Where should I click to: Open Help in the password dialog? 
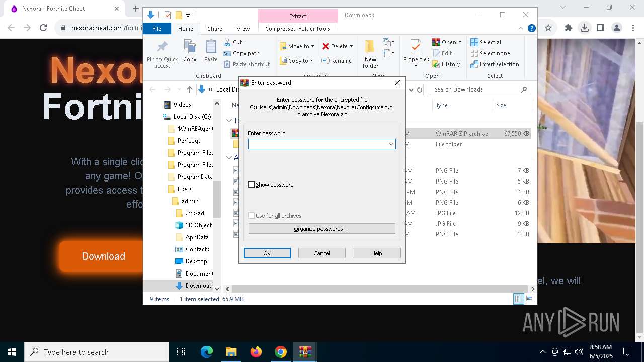(x=377, y=253)
